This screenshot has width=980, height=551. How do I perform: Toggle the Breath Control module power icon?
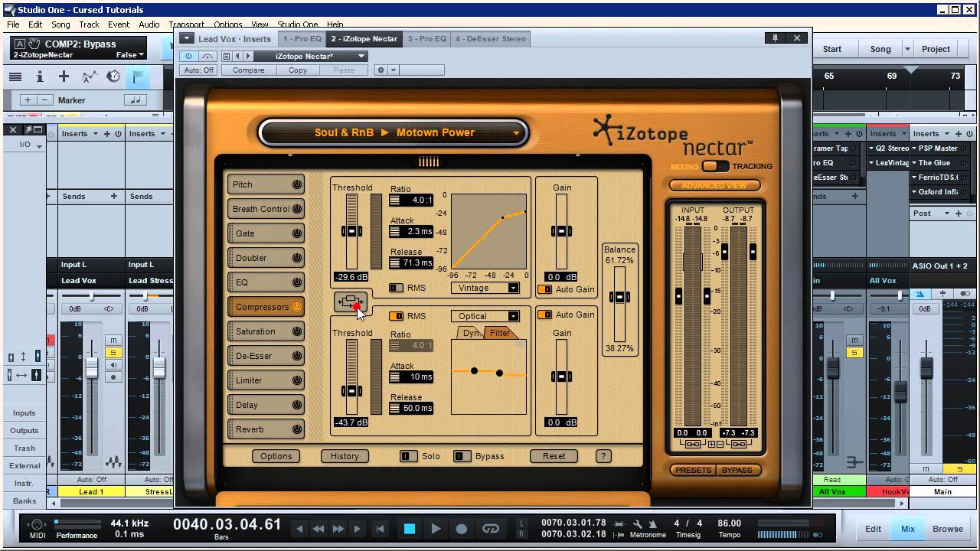[297, 209]
